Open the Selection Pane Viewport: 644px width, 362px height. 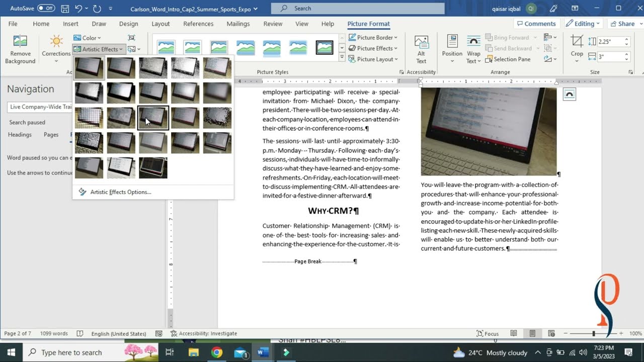(x=508, y=59)
